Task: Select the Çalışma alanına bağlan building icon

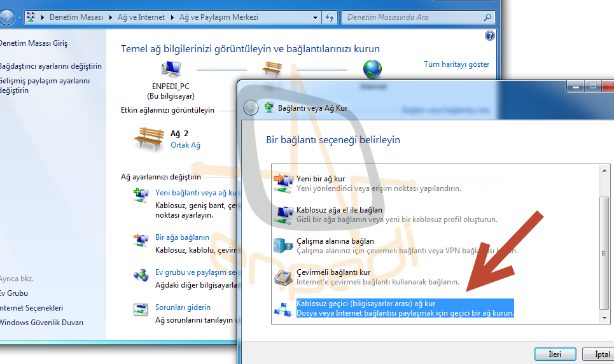Action: click(283, 246)
